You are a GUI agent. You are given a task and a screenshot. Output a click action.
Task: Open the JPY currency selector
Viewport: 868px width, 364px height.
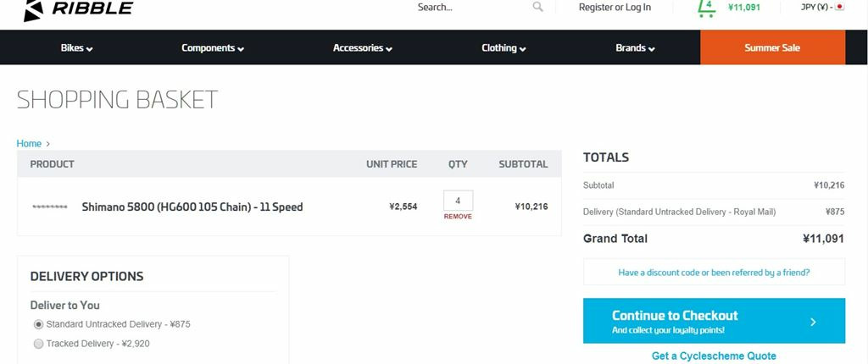click(822, 7)
